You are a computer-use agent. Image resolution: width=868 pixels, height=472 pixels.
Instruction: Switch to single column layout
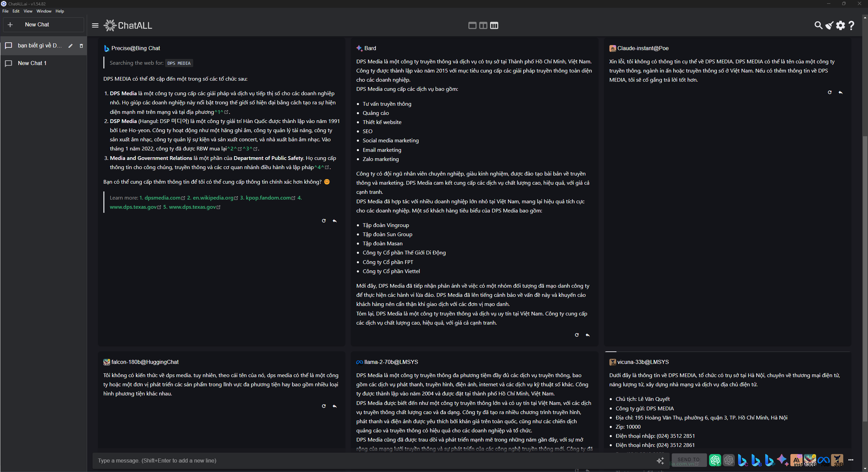click(x=472, y=25)
